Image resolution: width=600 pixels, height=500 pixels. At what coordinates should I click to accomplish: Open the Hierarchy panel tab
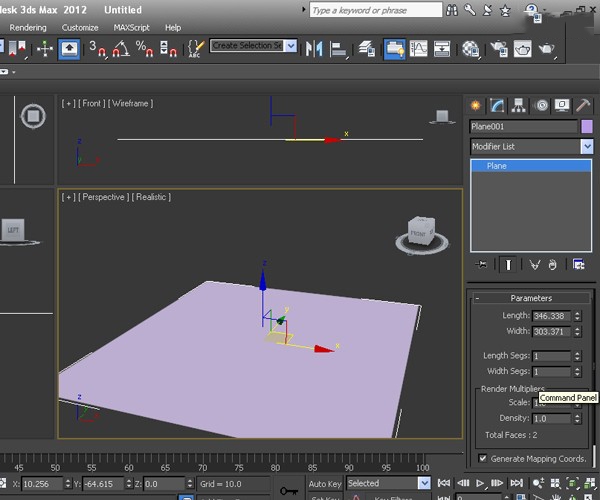(x=518, y=106)
